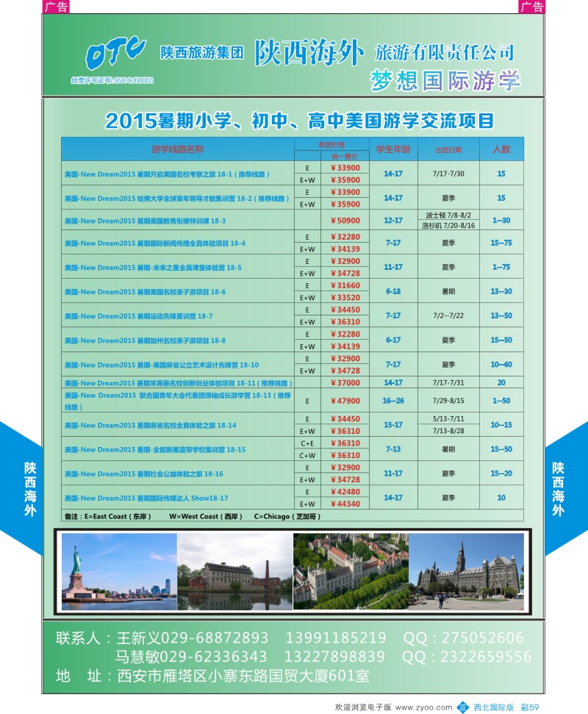The image size is (588, 714).
Task: Click phone number 029-62336343 for 马慧敏
Action: pyautogui.click(x=213, y=657)
